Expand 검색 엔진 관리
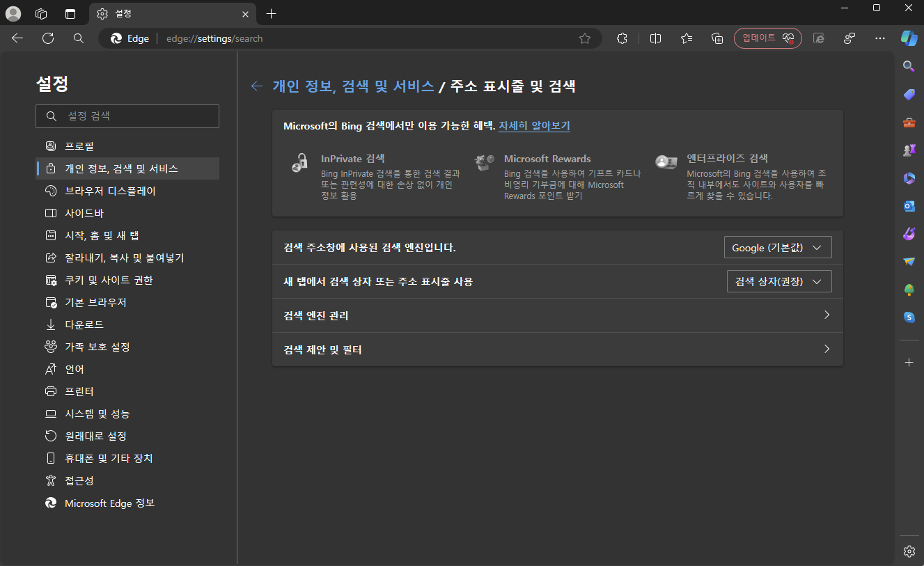 (x=557, y=315)
